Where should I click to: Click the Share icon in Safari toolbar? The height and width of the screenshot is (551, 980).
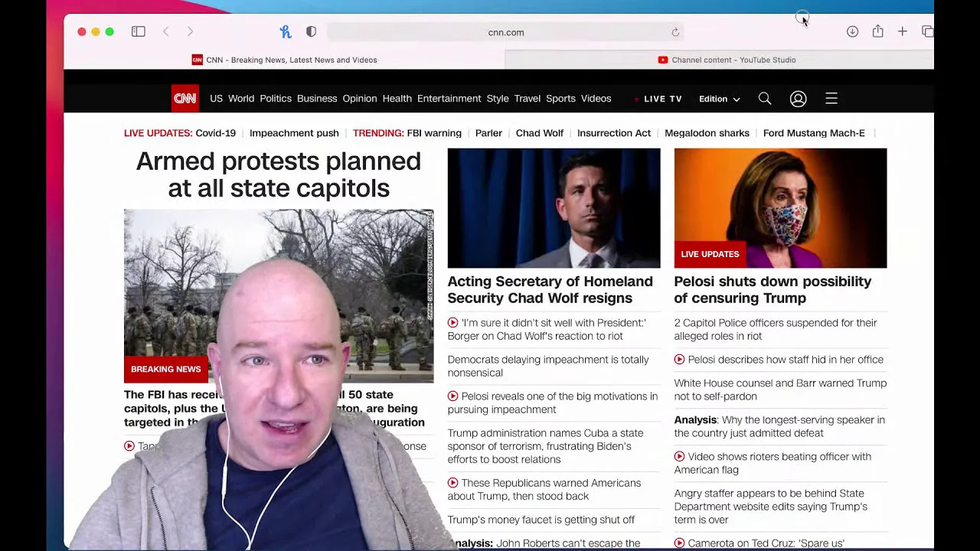(877, 31)
